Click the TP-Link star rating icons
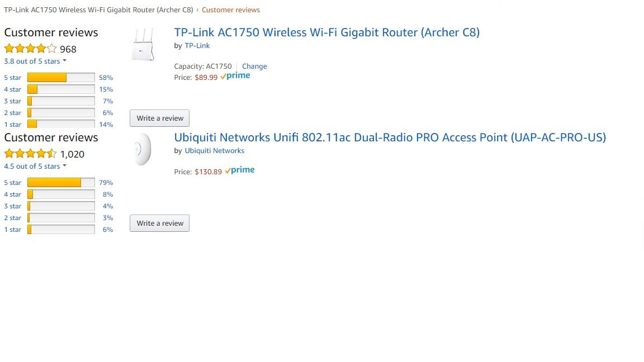 30,49
